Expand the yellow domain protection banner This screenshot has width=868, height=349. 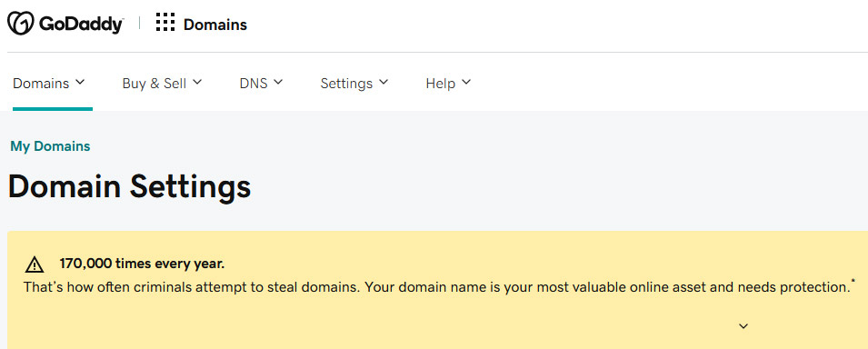coord(743,326)
